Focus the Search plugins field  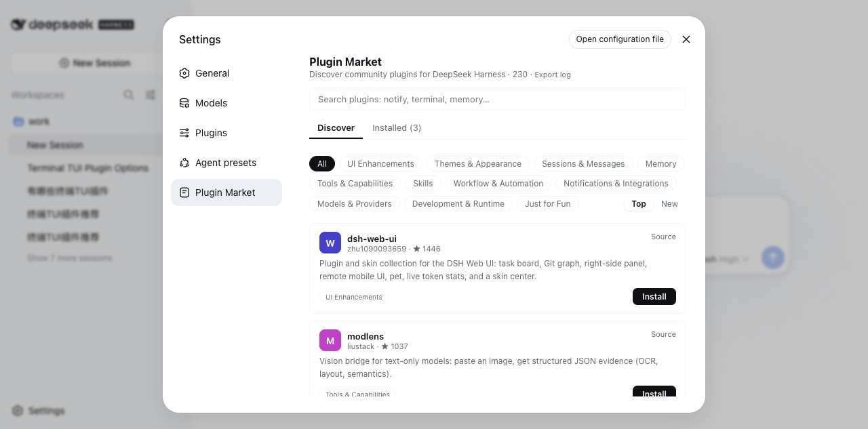[x=498, y=99]
